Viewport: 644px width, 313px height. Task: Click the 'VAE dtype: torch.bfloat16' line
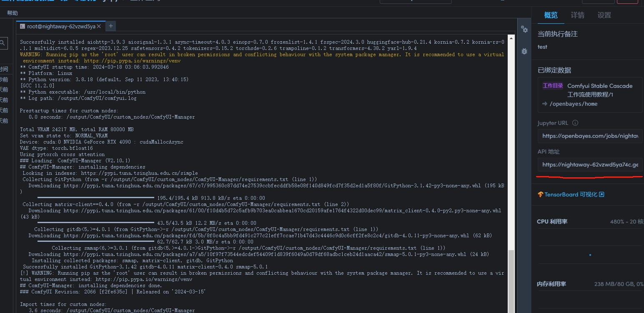(x=56, y=148)
